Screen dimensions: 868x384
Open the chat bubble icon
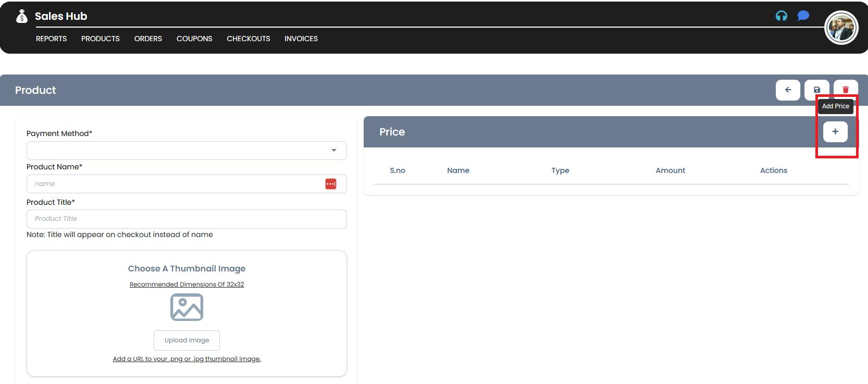pyautogui.click(x=803, y=16)
